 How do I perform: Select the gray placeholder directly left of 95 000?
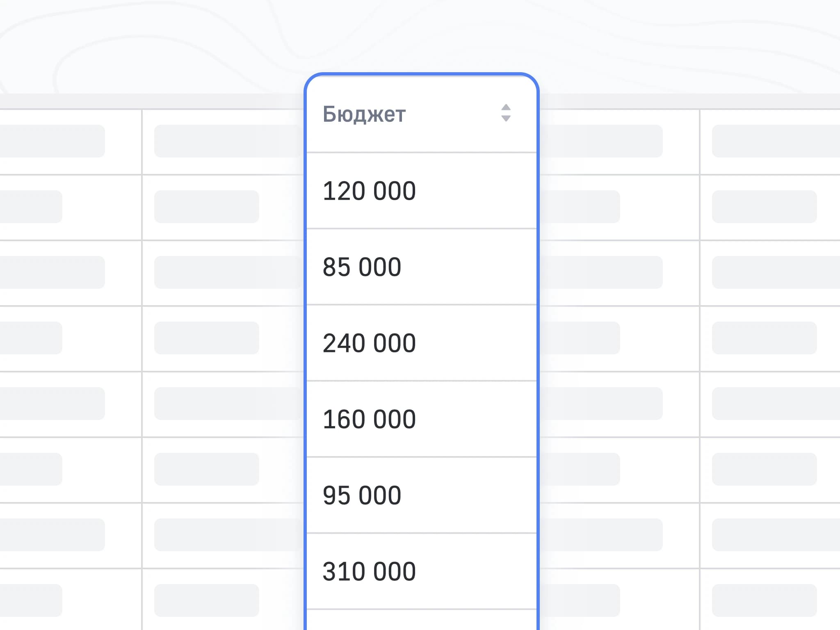[x=207, y=469]
